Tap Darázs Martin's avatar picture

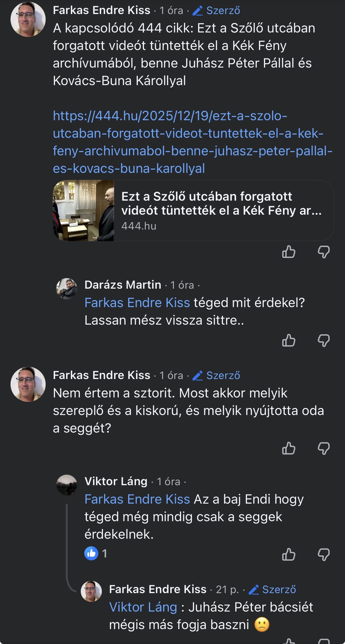tap(67, 288)
